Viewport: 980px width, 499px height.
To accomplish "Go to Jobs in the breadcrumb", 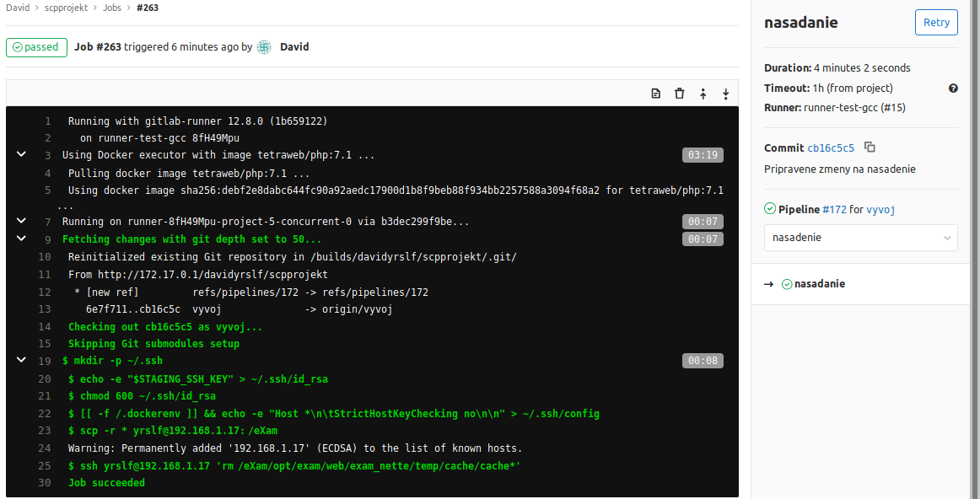I will point(112,8).
